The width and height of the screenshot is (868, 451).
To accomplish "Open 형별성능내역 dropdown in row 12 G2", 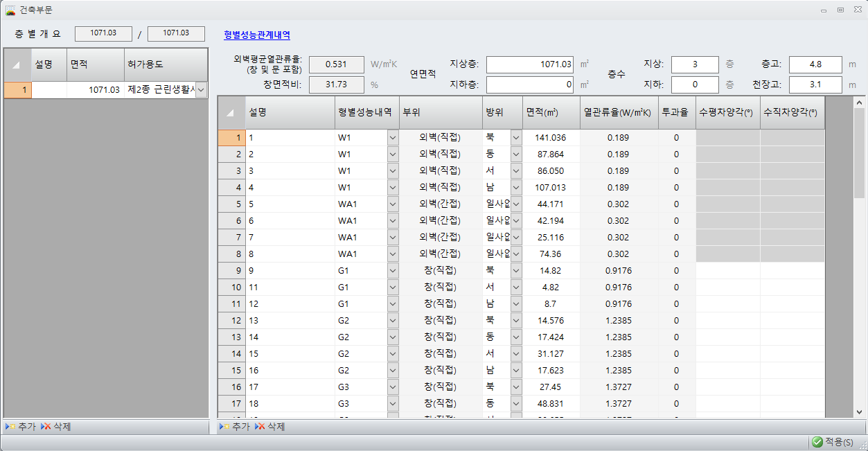I will [393, 321].
